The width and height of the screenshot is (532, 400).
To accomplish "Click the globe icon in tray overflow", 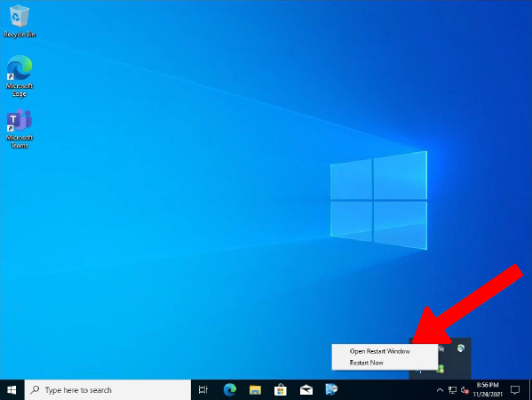I will click(460, 348).
